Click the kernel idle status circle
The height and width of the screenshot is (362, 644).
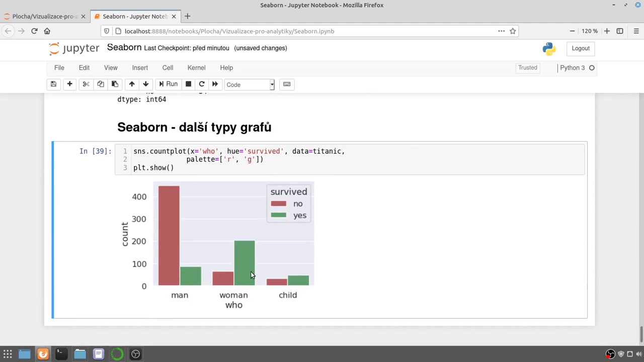592,68
